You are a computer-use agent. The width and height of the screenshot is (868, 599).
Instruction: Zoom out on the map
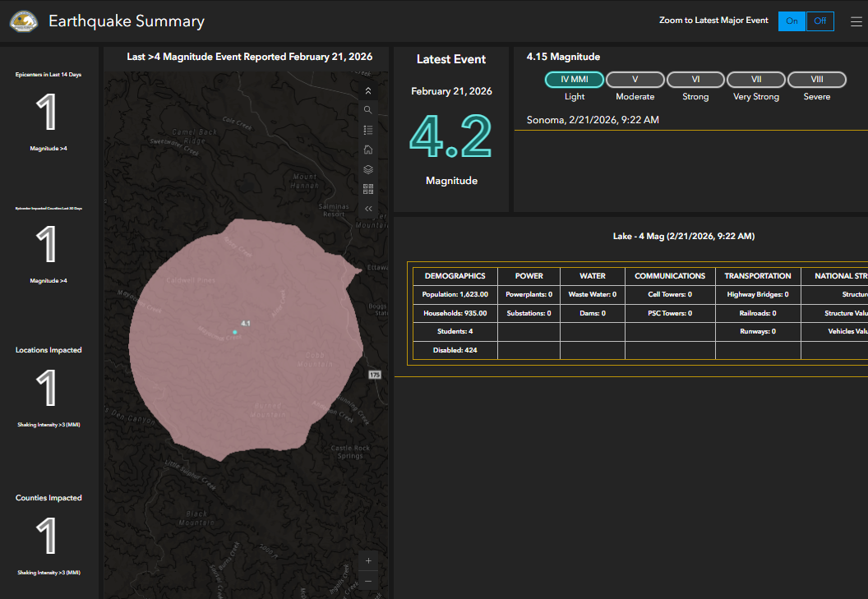pos(368,581)
